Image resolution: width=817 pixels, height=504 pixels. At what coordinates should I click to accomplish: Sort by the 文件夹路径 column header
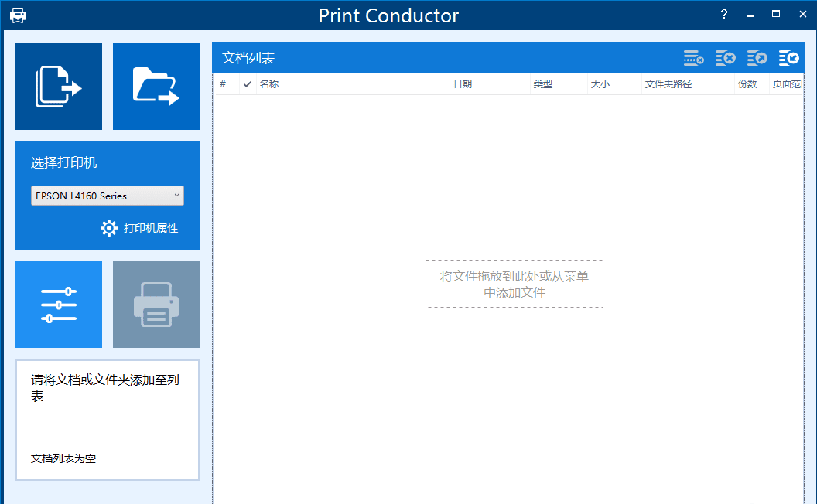coord(688,83)
